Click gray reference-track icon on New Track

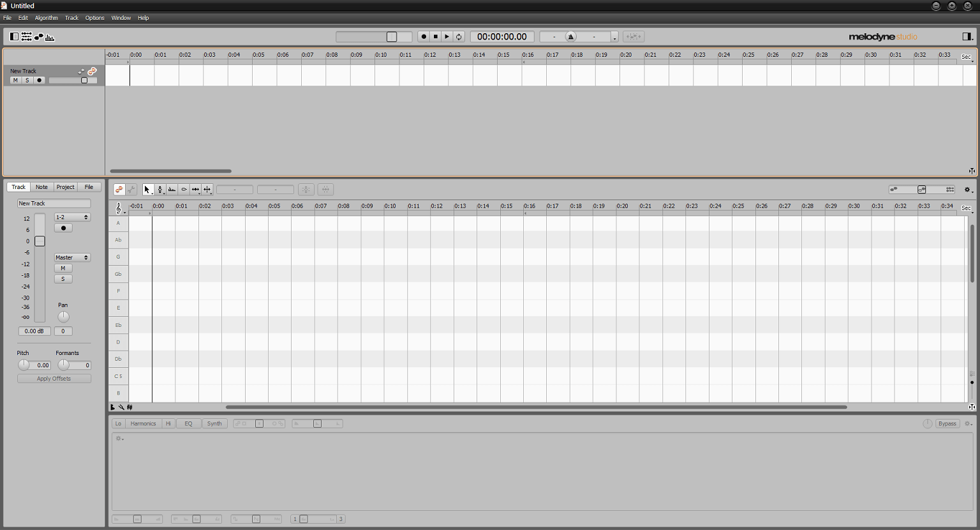[81, 72]
